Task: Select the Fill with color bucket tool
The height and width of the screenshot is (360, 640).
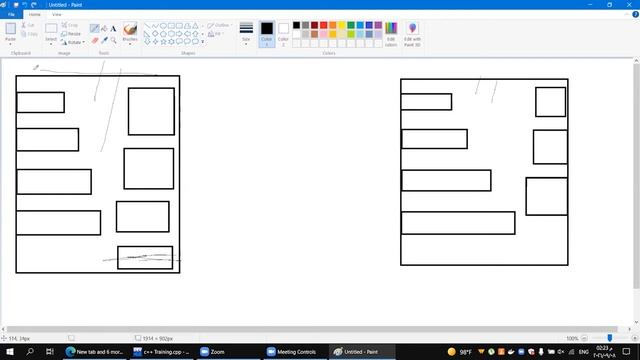Action: tap(104, 28)
